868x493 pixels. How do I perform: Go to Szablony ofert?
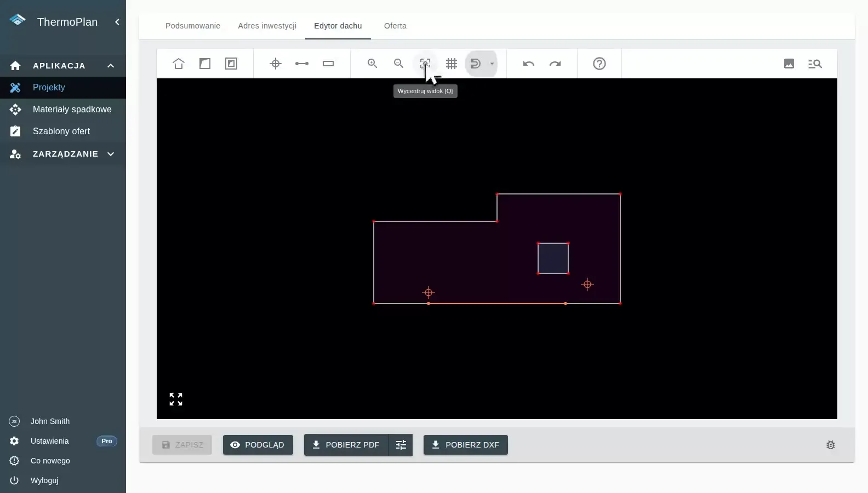tap(63, 131)
